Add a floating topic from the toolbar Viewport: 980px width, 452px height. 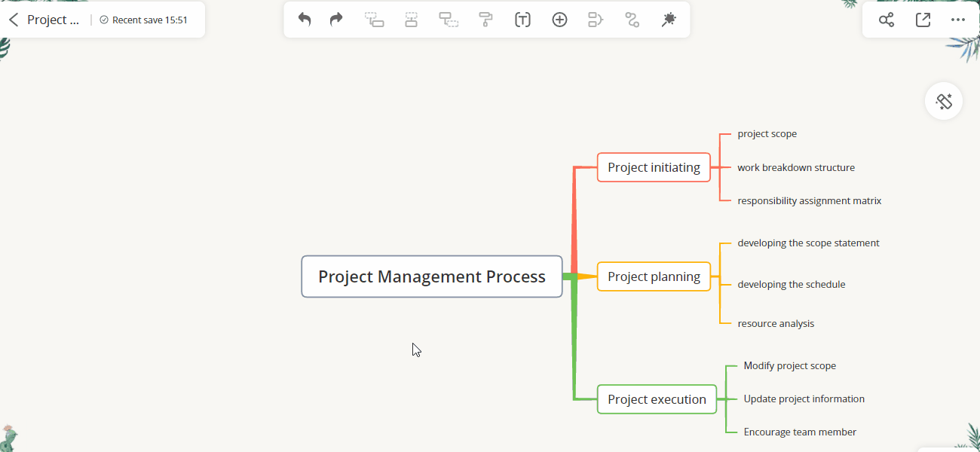coord(449,20)
